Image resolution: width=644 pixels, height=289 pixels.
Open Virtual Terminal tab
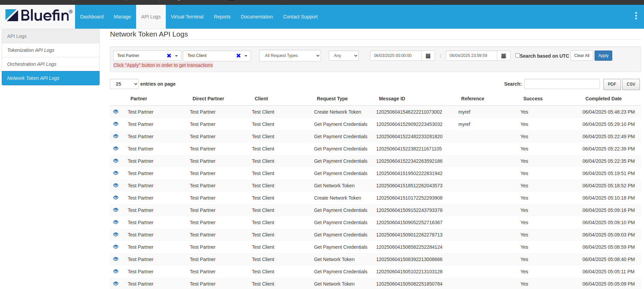coord(187,17)
